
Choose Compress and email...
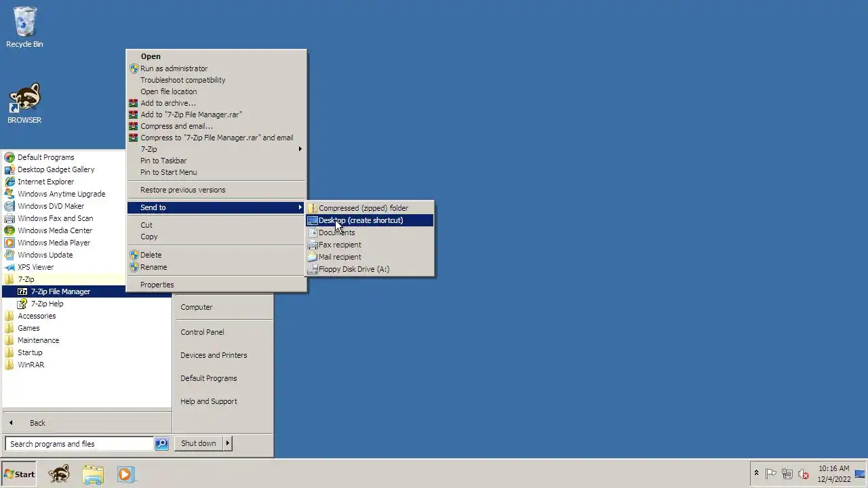(216, 126)
